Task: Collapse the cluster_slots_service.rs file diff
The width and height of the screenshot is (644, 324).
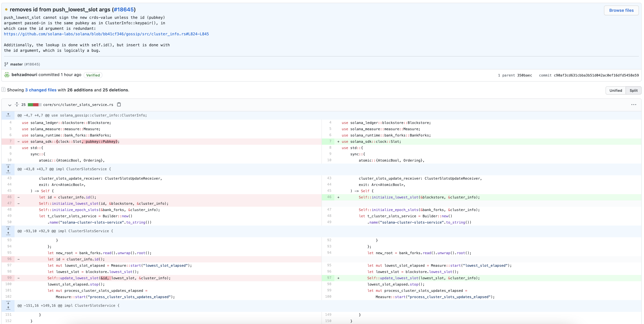Action: pyautogui.click(x=10, y=105)
